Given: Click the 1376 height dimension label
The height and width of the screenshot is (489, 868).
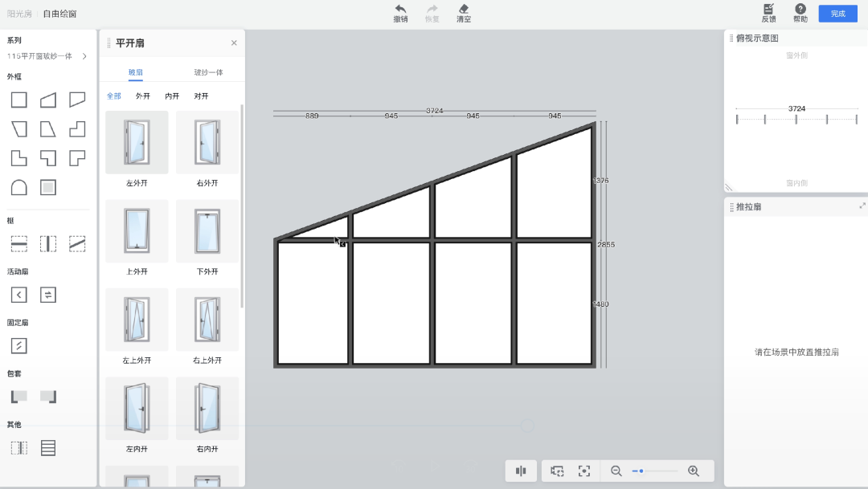Looking at the screenshot, I should pyautogui.click(x=600, y=181).
